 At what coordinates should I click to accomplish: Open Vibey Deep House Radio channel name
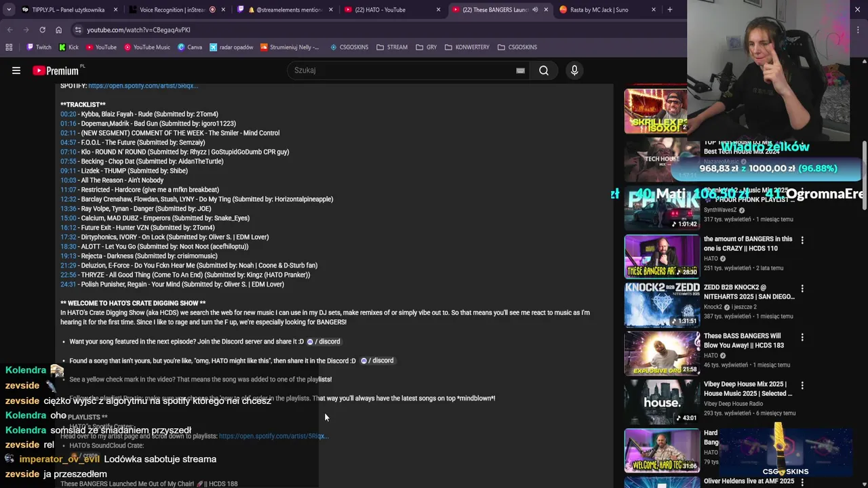pyautogui.click(x=734, y=404)
